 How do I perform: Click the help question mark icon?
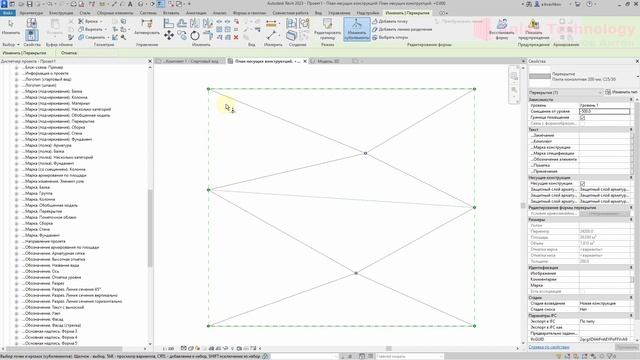point(589,4)
